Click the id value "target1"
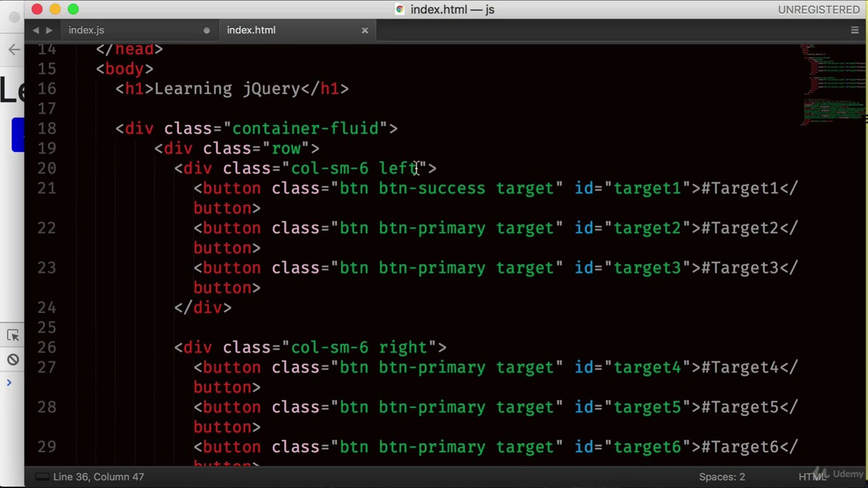The image size is (868, 488). coord(647,188)
